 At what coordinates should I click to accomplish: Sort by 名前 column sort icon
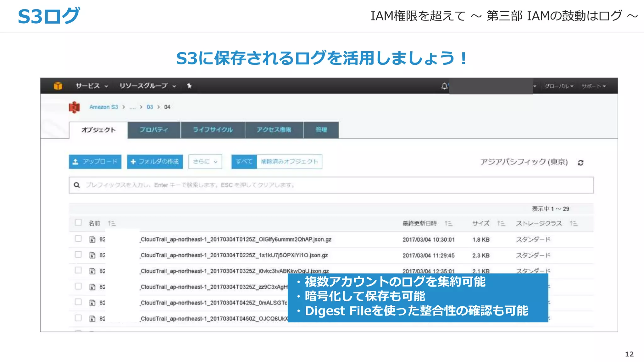click(112, 223)
